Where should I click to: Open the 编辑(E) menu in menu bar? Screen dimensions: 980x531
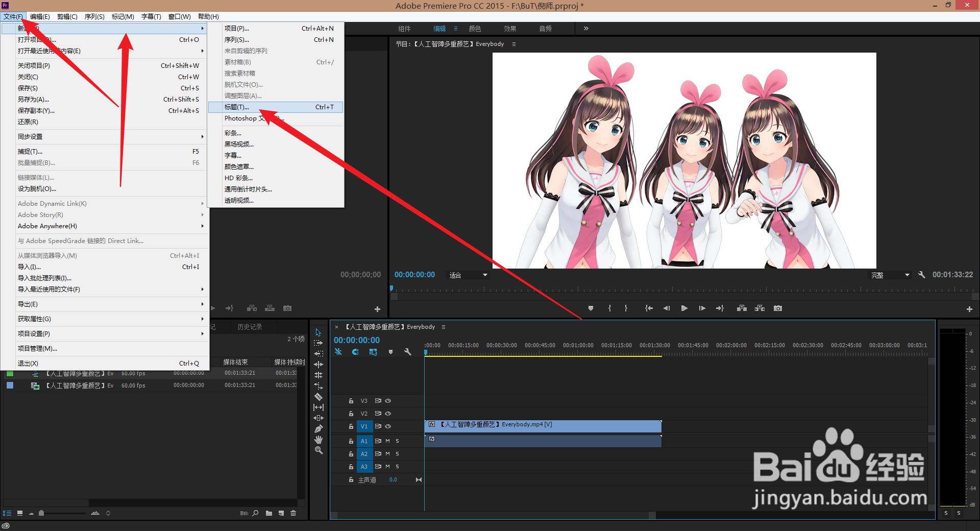40,17
